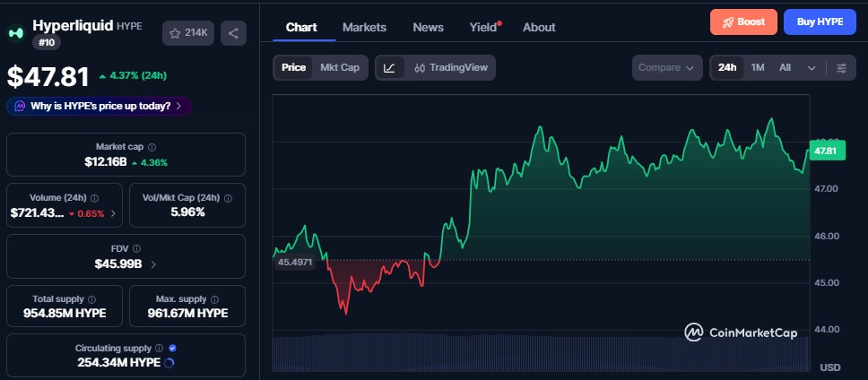Open the Yield tab

(484, 27)
